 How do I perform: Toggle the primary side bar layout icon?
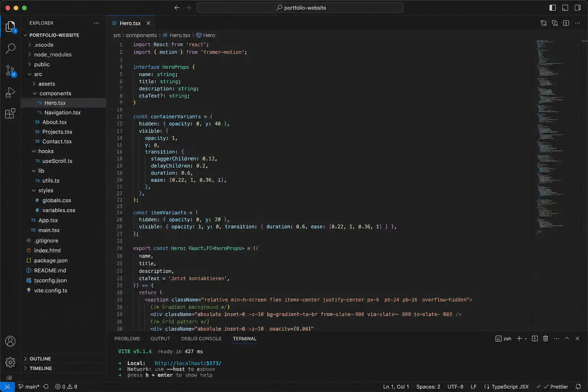pyautogui.click(x=552, y=8)
